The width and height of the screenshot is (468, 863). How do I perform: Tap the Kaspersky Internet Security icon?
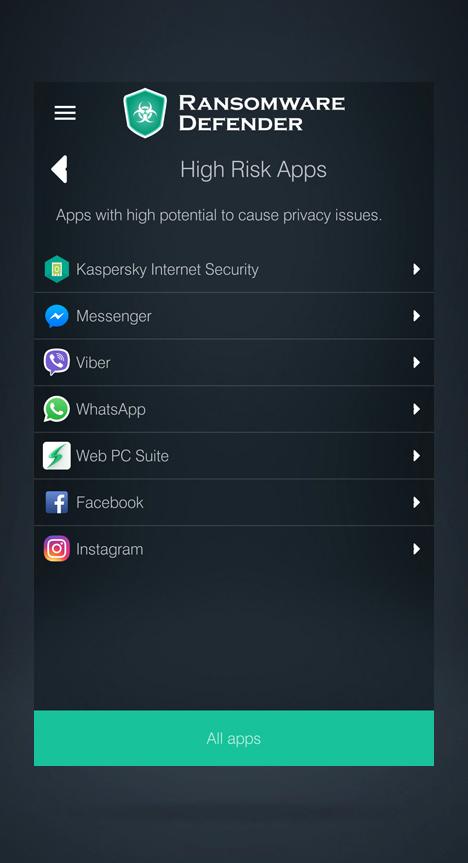tap(57, 269)
